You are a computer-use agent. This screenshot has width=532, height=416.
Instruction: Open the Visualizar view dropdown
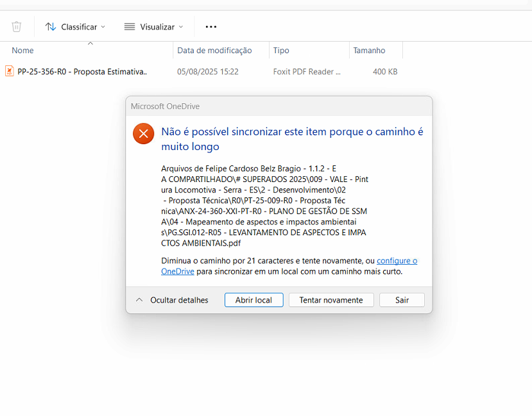pyautogui.click(x=153, y=27)
